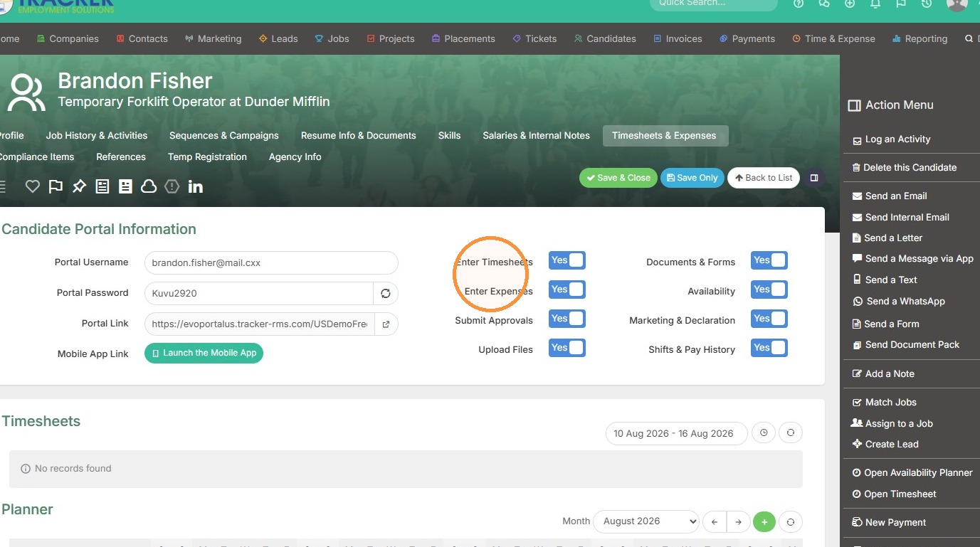Open the portal link external icon
The width and height of the screenshot is (980, 547).
[x=386, y=324]
